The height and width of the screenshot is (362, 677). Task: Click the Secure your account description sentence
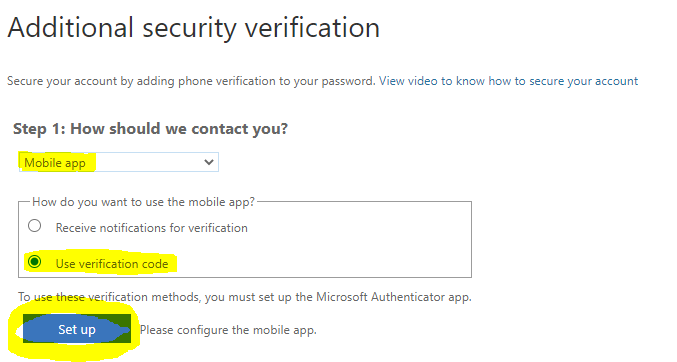pyautogui.click(x=191, y=81)
